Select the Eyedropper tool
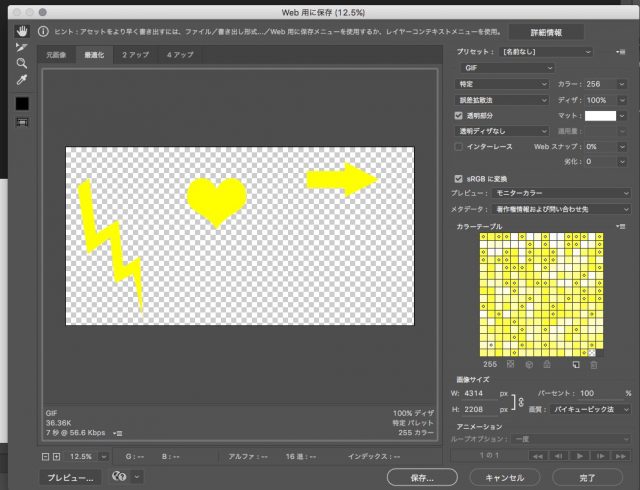Image resolution: width=640 pixels, height=490 pixels. (x=21, y=80)
